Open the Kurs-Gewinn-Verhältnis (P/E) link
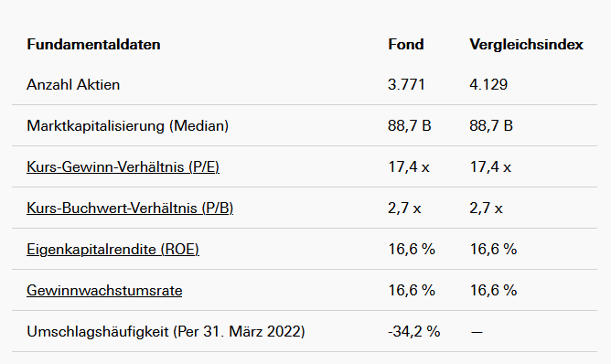Image resolution: width=611 pixels, height=364 pixels. (x=123, y=167)
